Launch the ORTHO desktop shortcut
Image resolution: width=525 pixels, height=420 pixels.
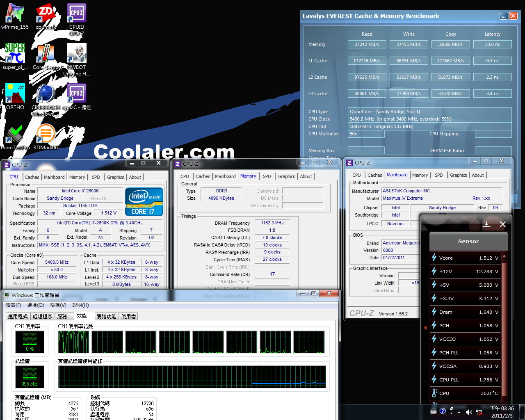pyautogui.click(x=15, y=97)
